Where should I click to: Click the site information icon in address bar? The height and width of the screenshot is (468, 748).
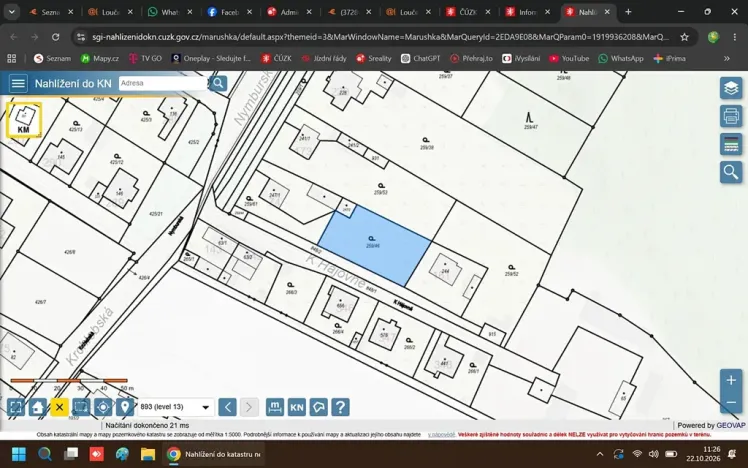(x=81, y=37)
